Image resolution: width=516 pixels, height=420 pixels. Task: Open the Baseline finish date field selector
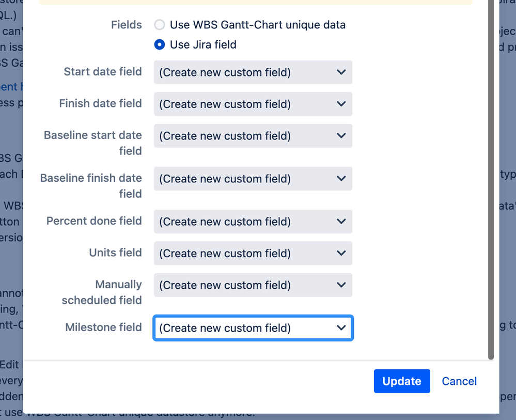tap(253, 178)
